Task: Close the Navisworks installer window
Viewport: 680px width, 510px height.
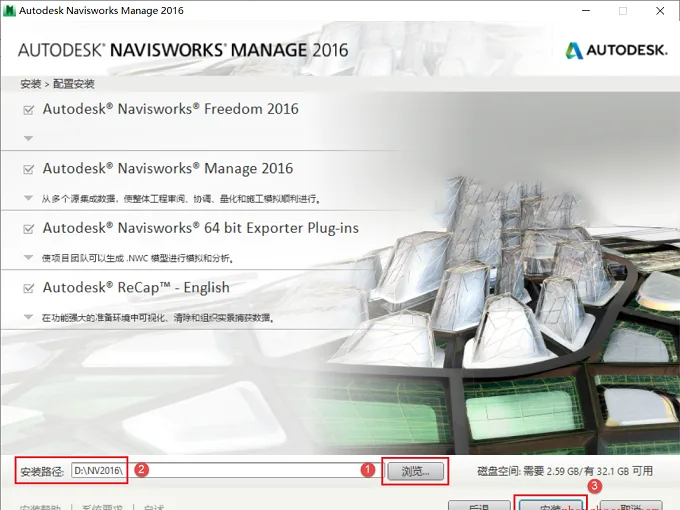Action: point(660,11)
